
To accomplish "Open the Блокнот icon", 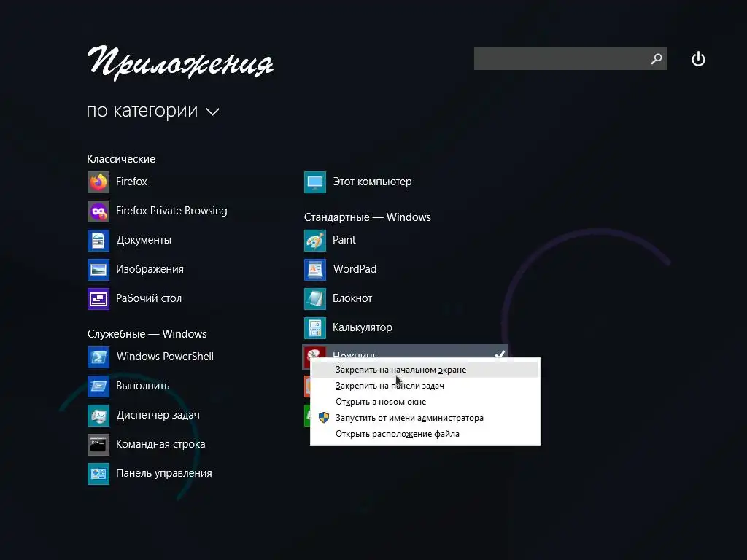I will 315,298.
